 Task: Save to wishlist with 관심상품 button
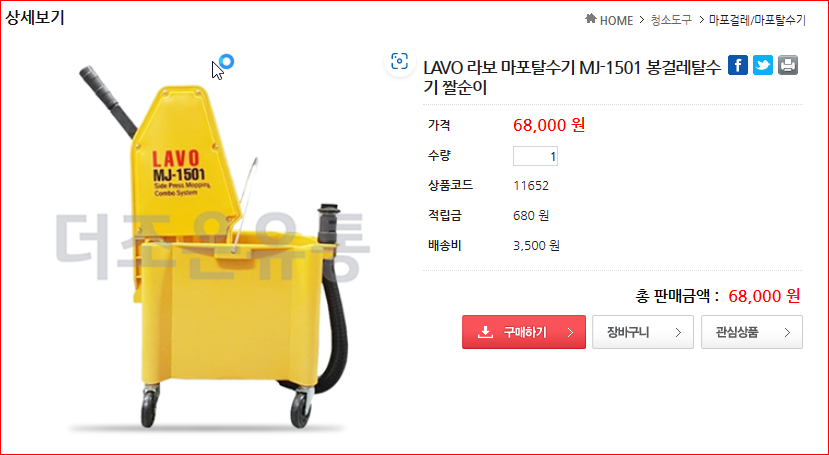tap(751, 332)
